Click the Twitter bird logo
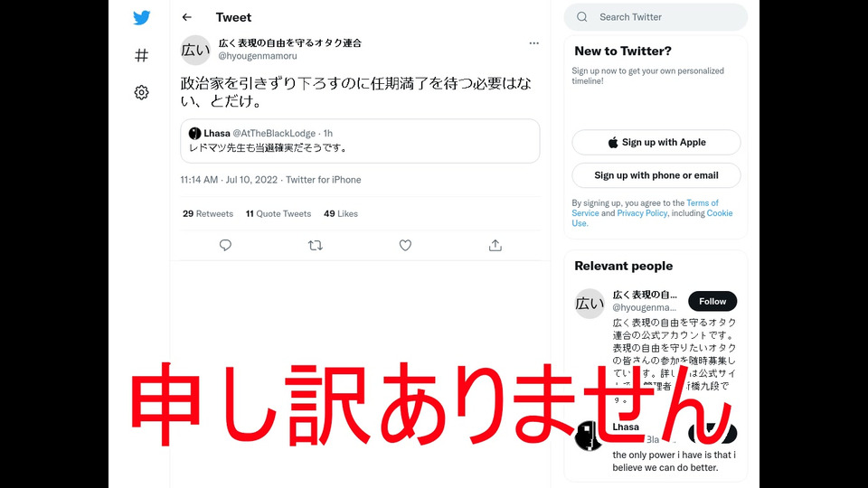The height and width of the screenshot is (488, 868). click(x=142, y=18)
